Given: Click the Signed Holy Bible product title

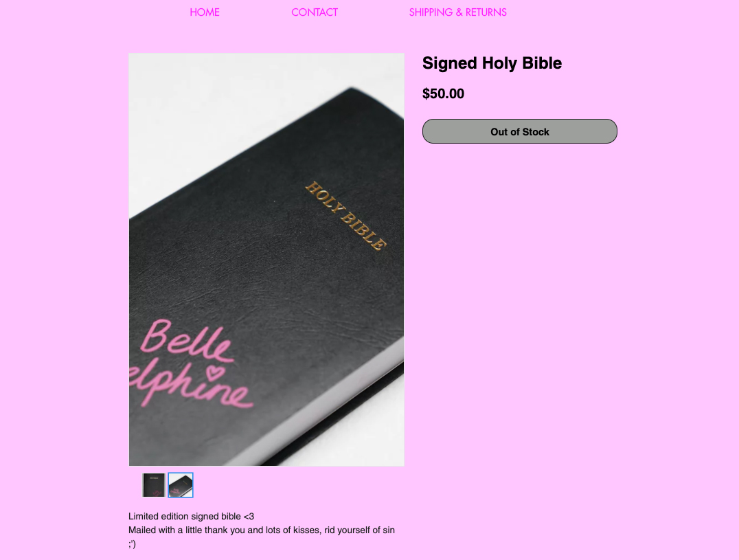Looking at the screenshot, I should click(492, 63).
